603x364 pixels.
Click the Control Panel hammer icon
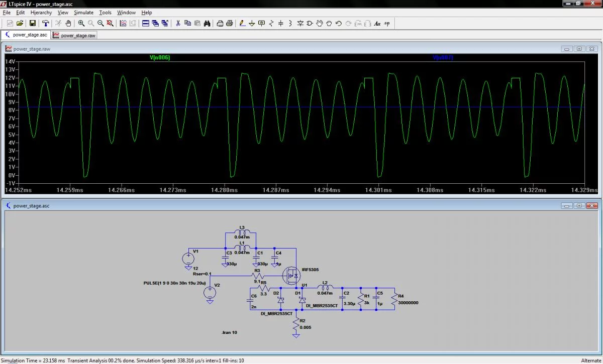[x=45, y=23]
